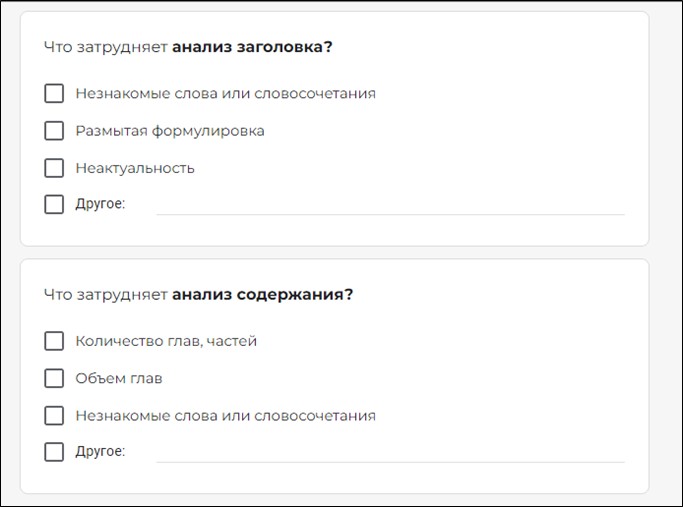Check 'Другое' box in анализ заголовка question
The height and width of the screenshot is (507, 683).
click(x=54, y=204)
